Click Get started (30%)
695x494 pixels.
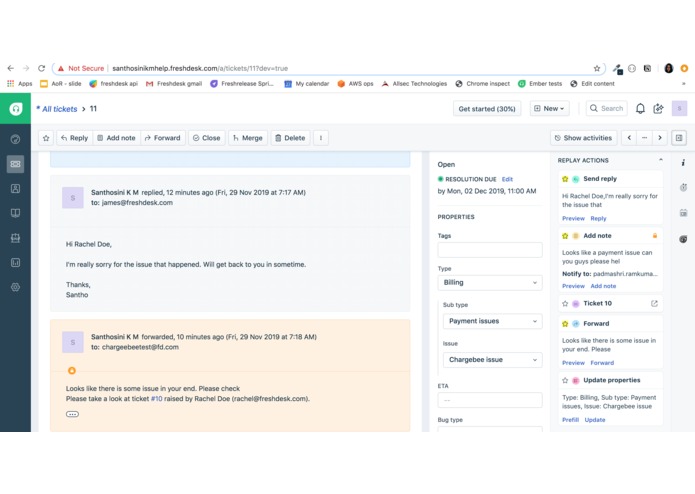pyautogui.click(x=487, y=109)
